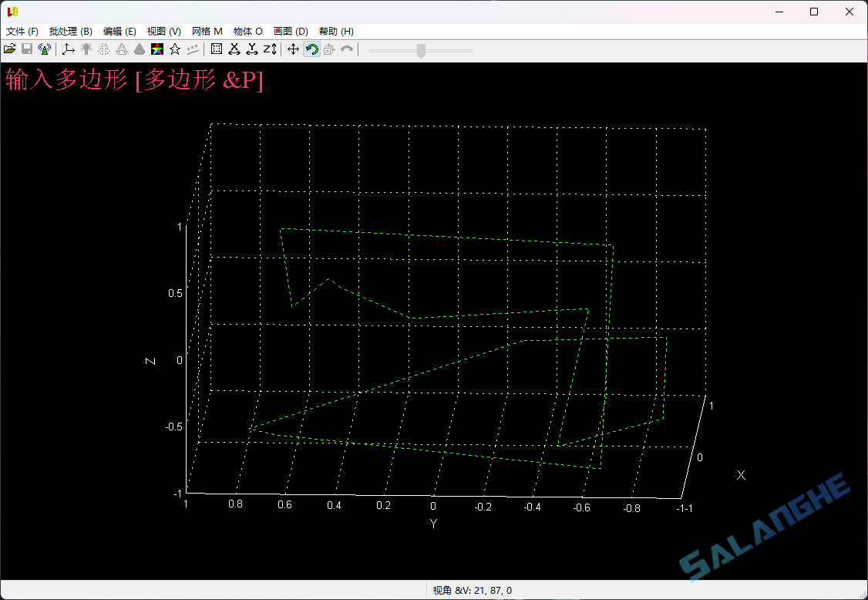Toggle the green rotate view tool
The height and width of the screenshot is (600, 868).
click(x=311, y=49)
